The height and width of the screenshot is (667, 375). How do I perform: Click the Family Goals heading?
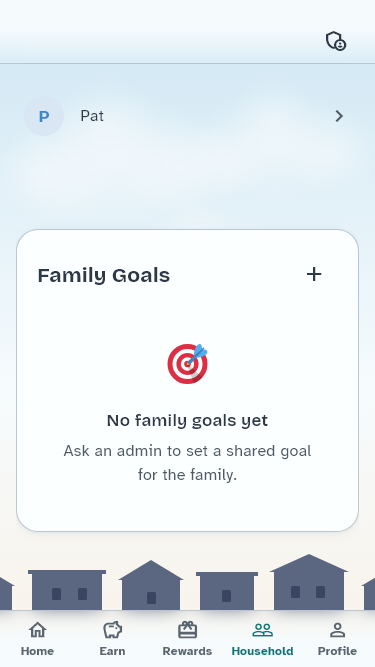coord(104,275)
